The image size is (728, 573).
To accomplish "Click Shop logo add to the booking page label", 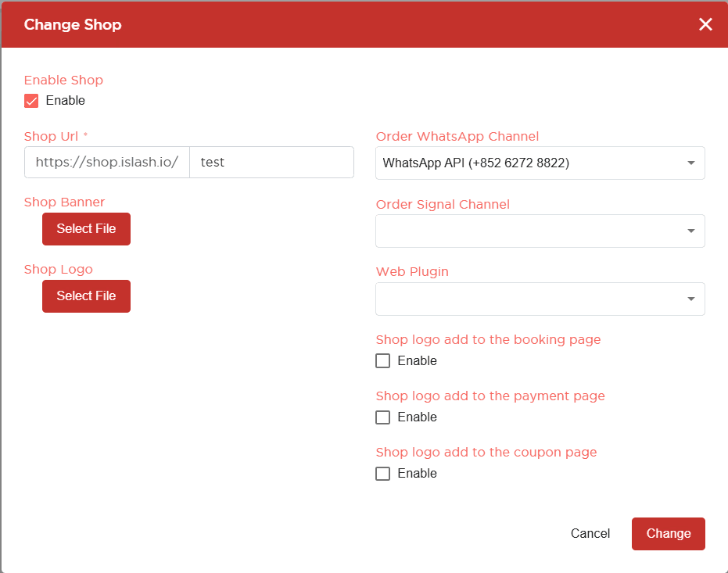I will tap(489, 339).
